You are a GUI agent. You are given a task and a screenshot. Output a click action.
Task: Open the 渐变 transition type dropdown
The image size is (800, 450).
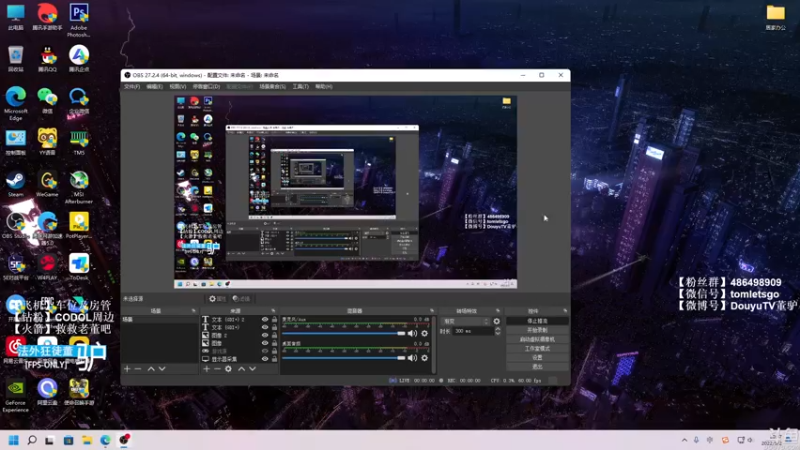pos(465,321)
